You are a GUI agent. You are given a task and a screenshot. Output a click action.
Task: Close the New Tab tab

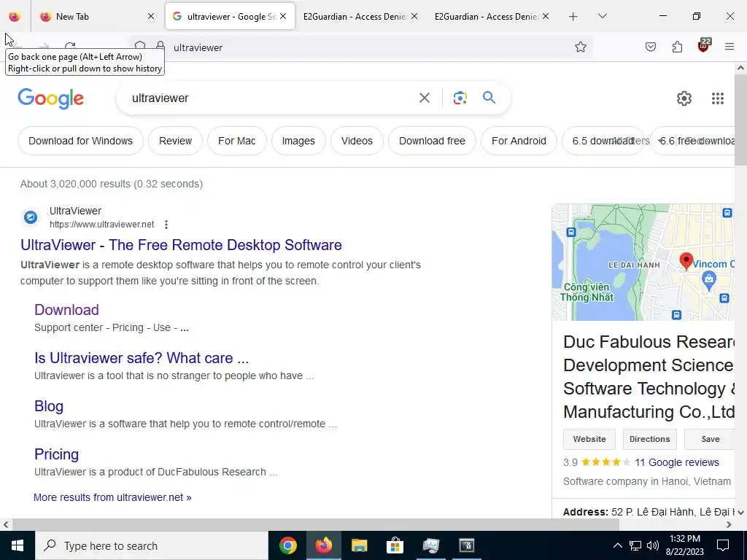coord(151,16)
